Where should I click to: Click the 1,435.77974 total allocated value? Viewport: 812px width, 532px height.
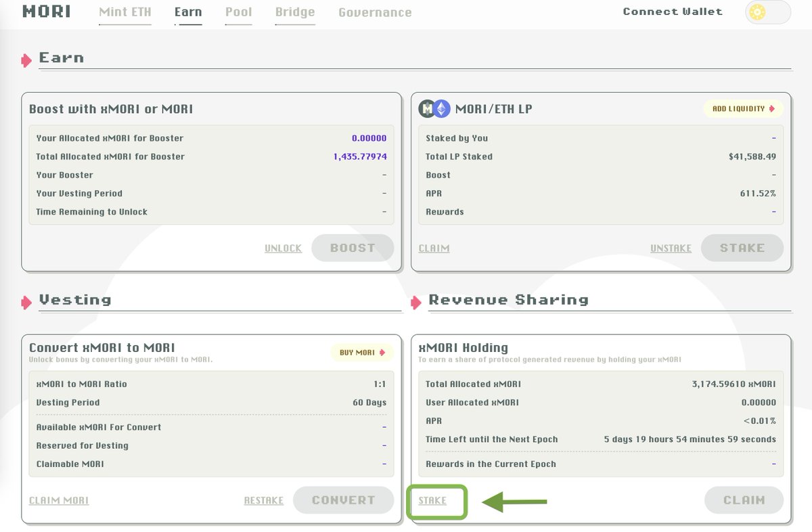[360, 156]
